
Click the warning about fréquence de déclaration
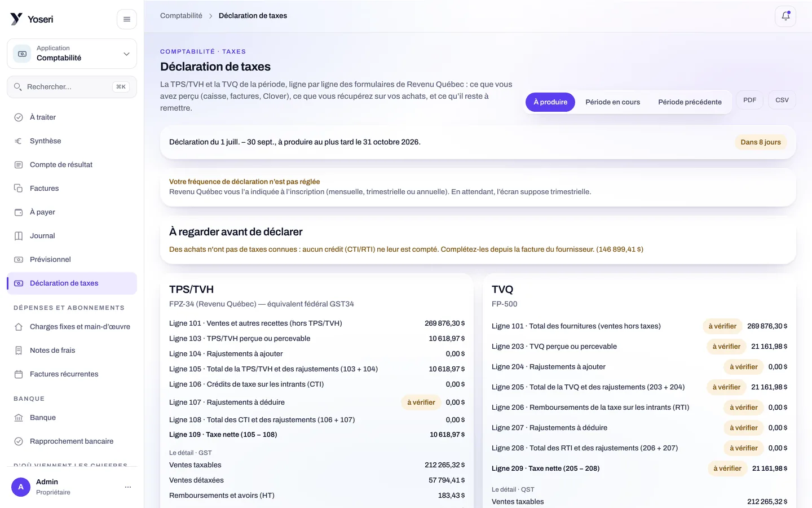478,187
